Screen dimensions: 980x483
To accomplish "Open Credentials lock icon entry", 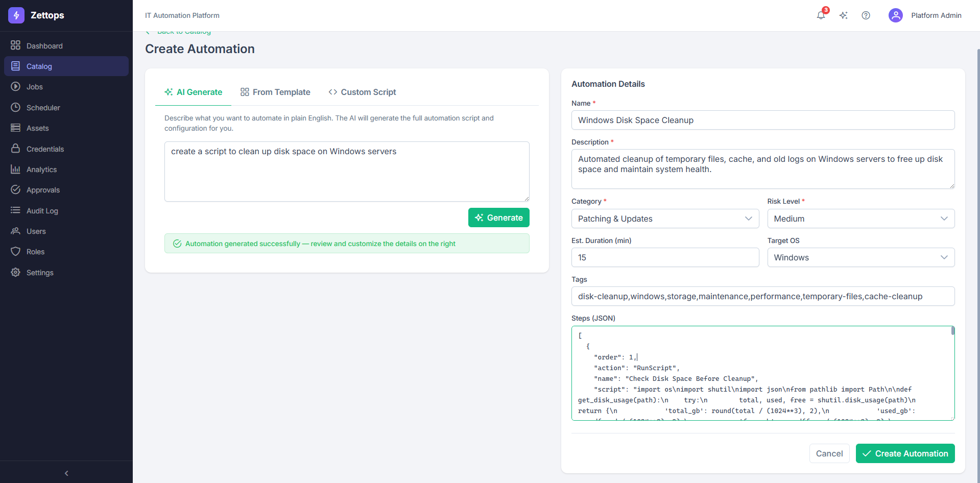I will (x=66, y=149).
